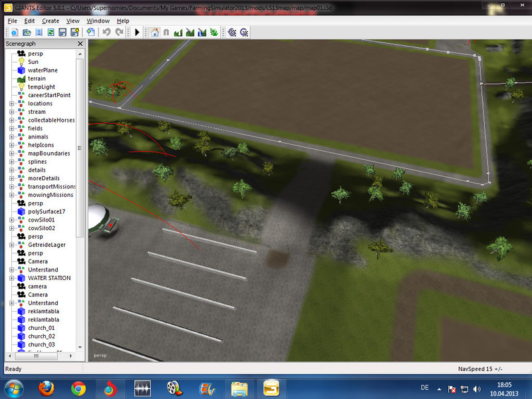Expand the helpIcons node

(11, 145)
